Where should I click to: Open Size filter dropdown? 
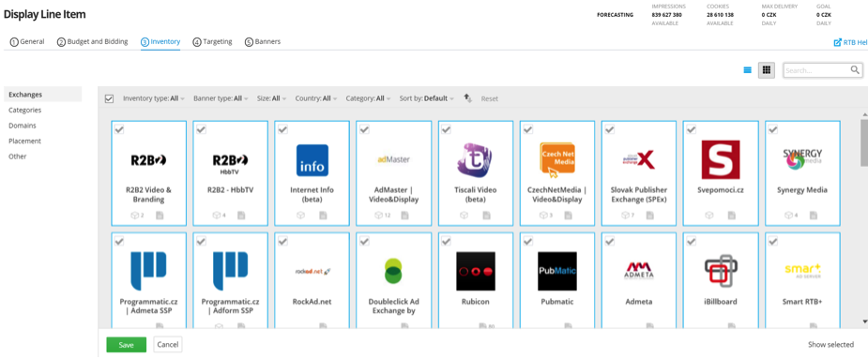point(272,98)
